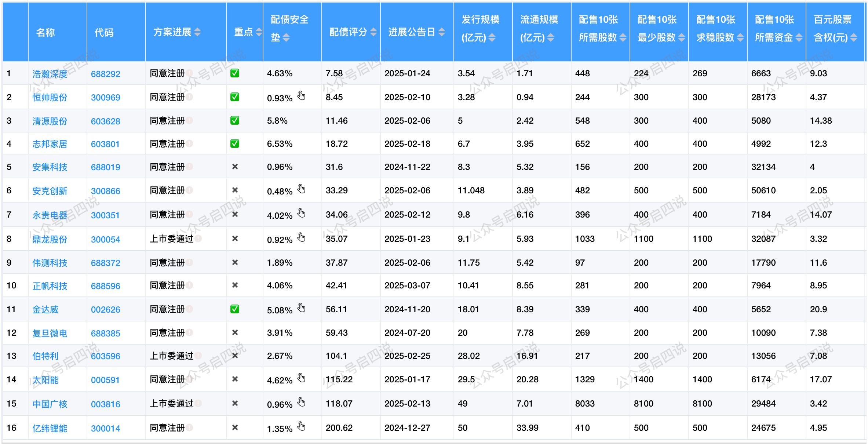868x444 pixels.
Task: Sort by 进展公告日 column arrows
Action: [x=442, y=32]
